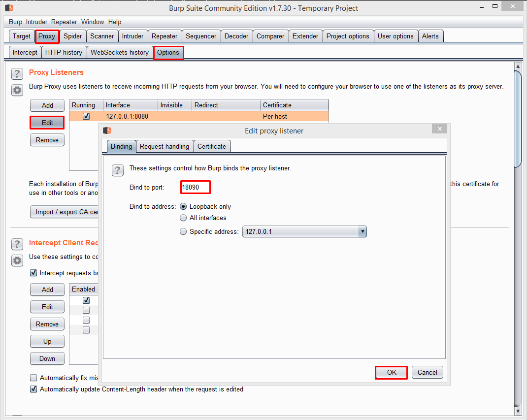527x420 pixels.
Task: Click Edit in Proxy Listeners
Action: [x=47, y=123]
